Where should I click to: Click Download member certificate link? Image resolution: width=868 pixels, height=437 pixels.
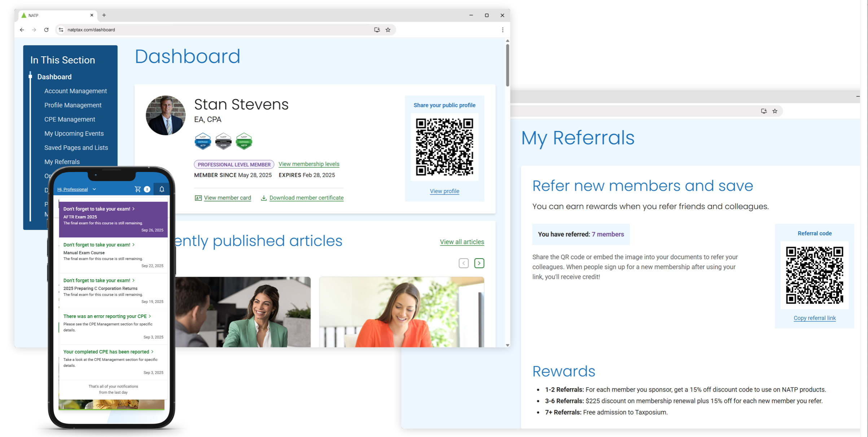[x=306, y=198]
